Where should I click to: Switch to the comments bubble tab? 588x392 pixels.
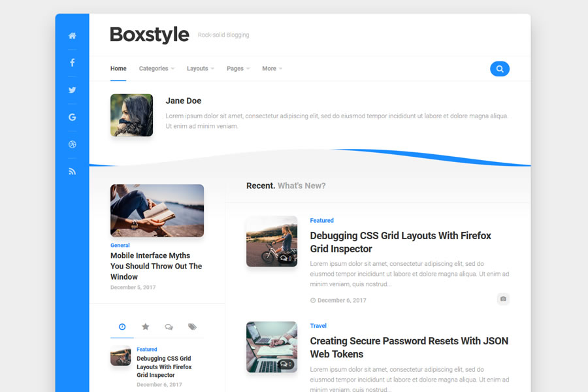pos(169,327)
